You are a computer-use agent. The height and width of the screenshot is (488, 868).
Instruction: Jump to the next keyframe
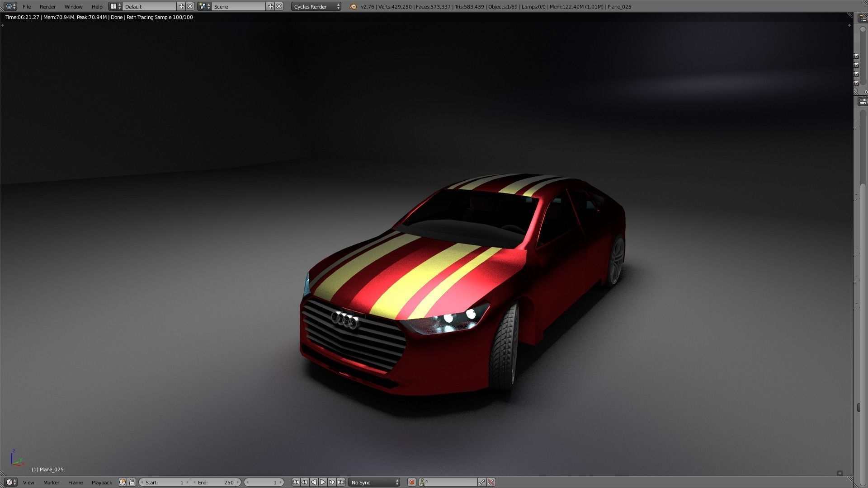[332, 482]
